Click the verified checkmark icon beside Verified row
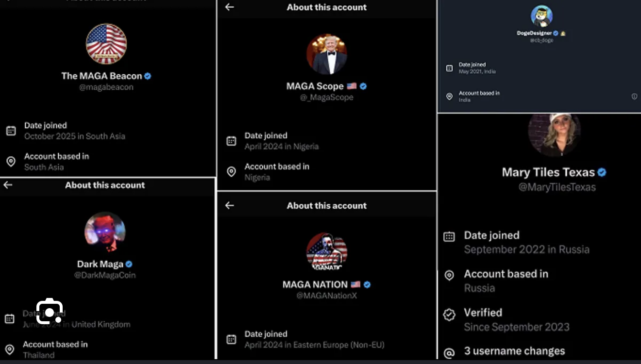 449,314
